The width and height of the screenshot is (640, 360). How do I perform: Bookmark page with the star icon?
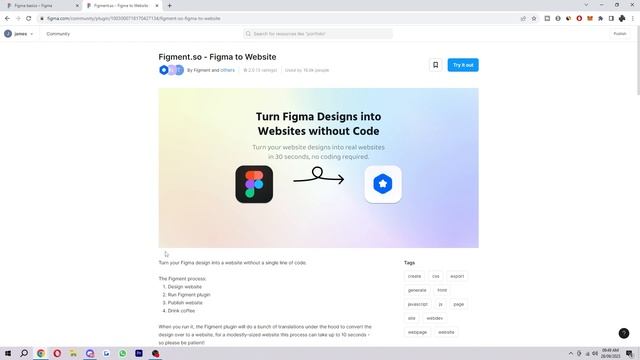click(x=534, y=18)
